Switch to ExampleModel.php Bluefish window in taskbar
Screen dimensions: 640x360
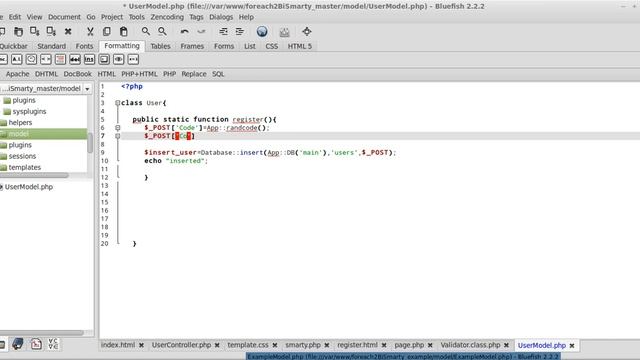click(x=403, y=357)
